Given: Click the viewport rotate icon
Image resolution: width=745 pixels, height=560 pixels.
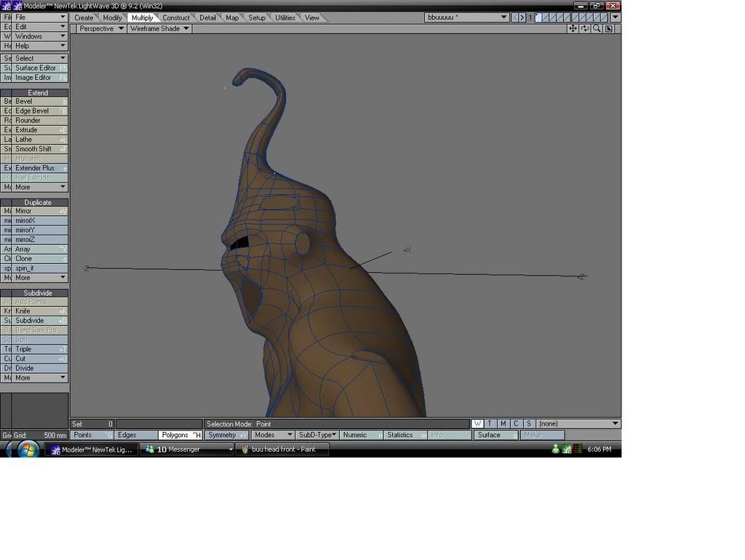Looking at the screenshot, I should tap(585, 28).
